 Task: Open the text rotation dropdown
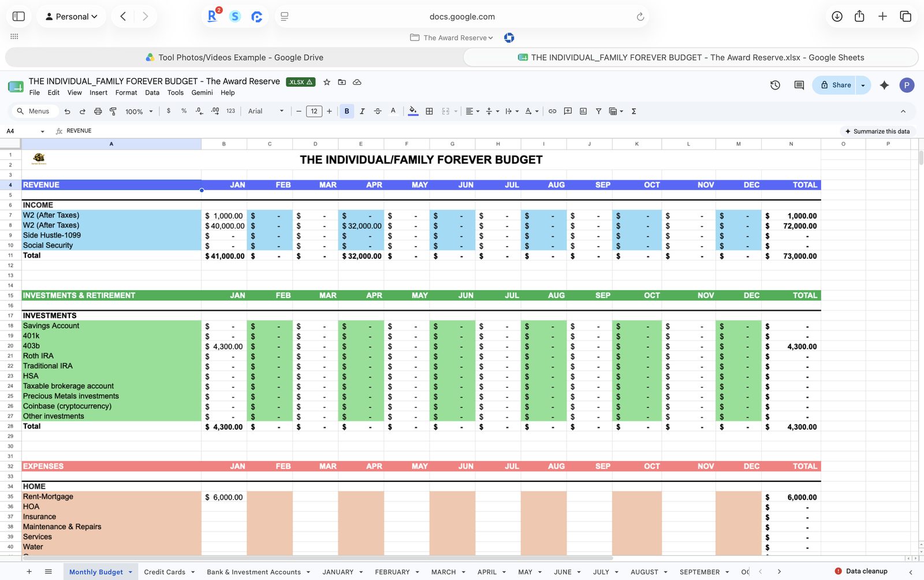click(x=531, y=111)
